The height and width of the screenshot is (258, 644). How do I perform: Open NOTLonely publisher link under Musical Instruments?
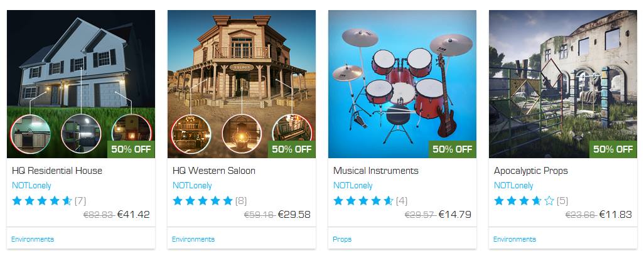(x=353, y=186)
